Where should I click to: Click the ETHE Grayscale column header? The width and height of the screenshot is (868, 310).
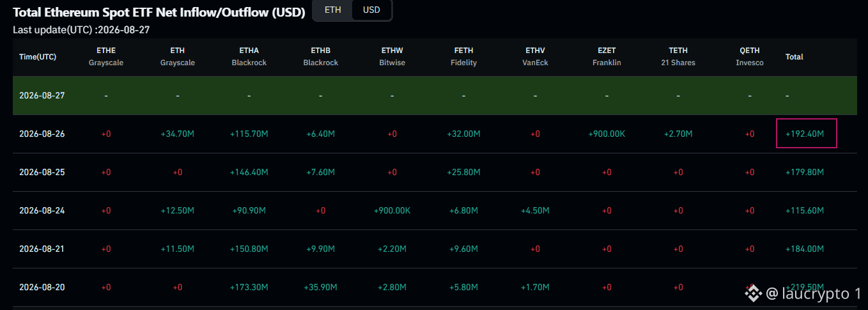pyautogui.click(x=106, y=56)
